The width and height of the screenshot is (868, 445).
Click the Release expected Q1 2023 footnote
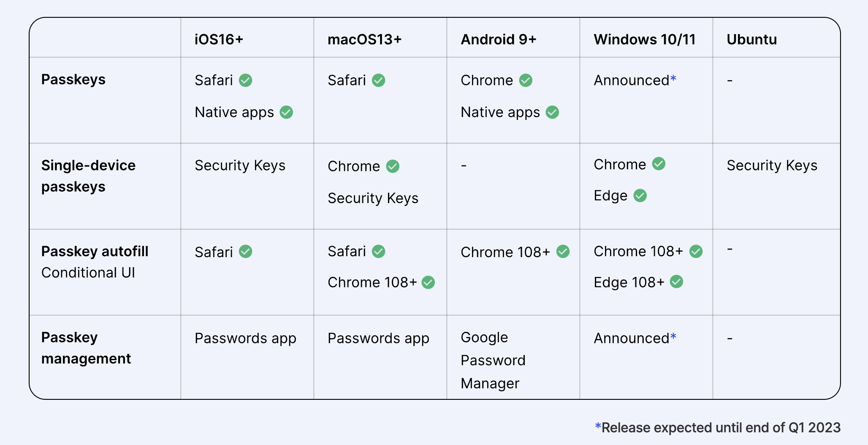click(718, 428)
